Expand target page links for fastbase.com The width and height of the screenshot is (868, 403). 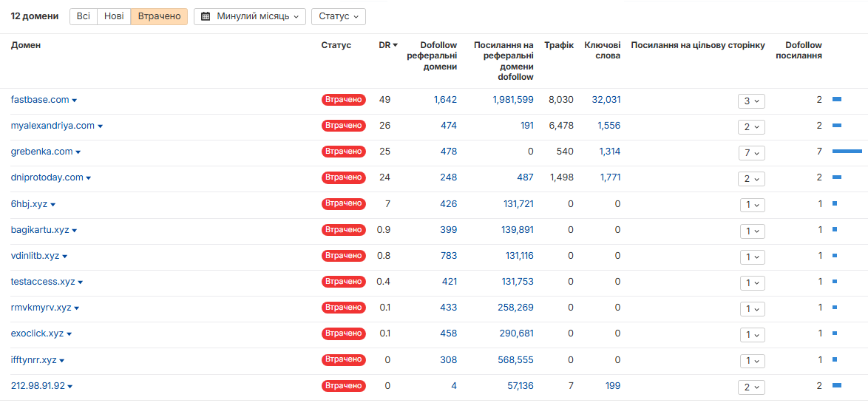click(751, 101)
